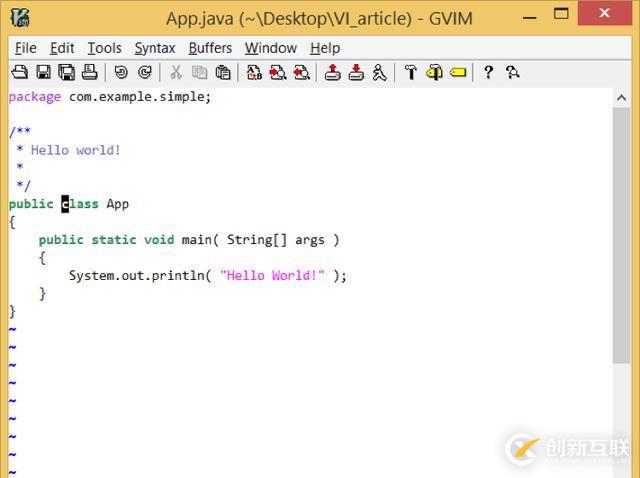
Task: Click the vertical scrollbar thumb
Action: 621,235
